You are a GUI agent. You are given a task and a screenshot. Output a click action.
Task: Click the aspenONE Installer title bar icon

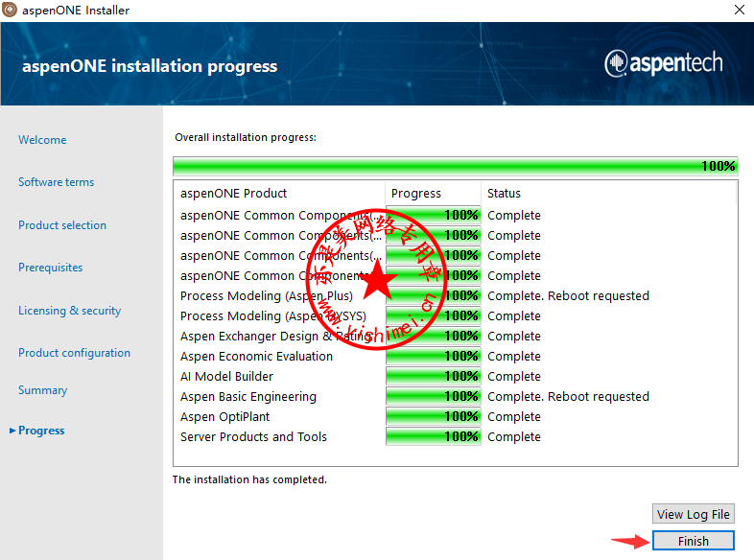click(x=10, y=10)
